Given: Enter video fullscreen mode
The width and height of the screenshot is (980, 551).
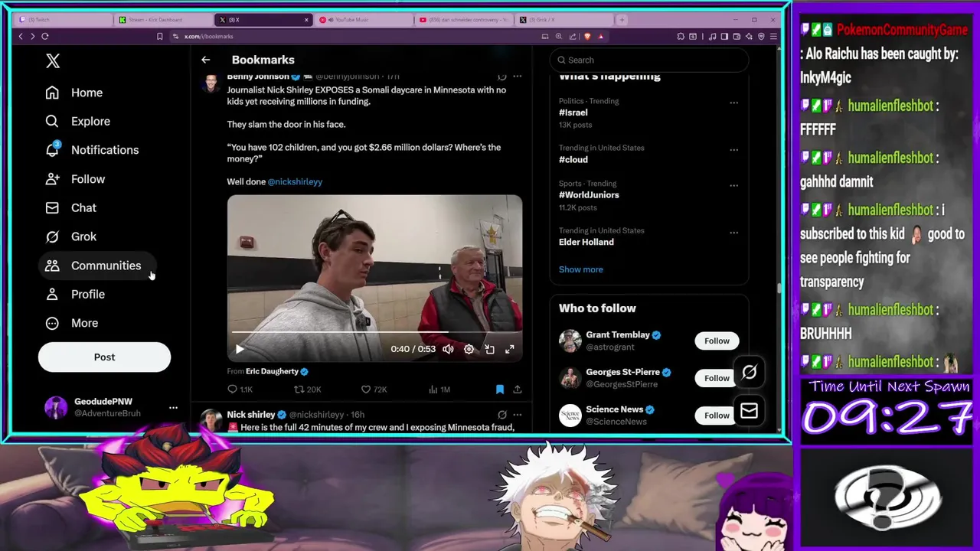Looking at the screenshot, I should pos(510,349).
